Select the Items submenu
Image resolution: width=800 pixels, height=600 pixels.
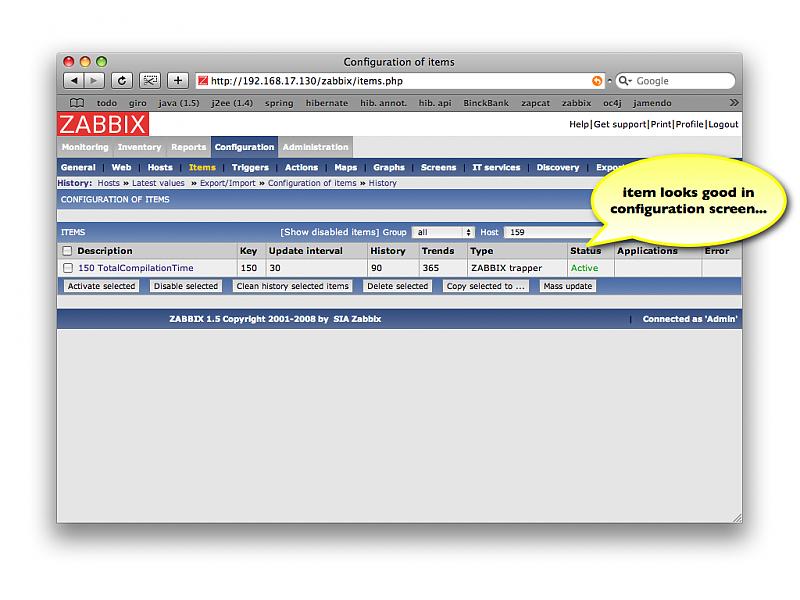point(202,167)
